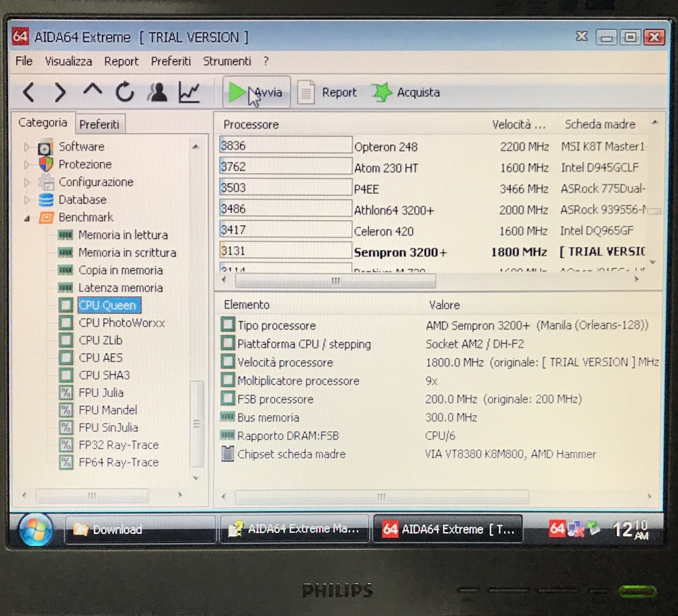
Task: Click the back navigation arrow icon
Action: (29, 92)
